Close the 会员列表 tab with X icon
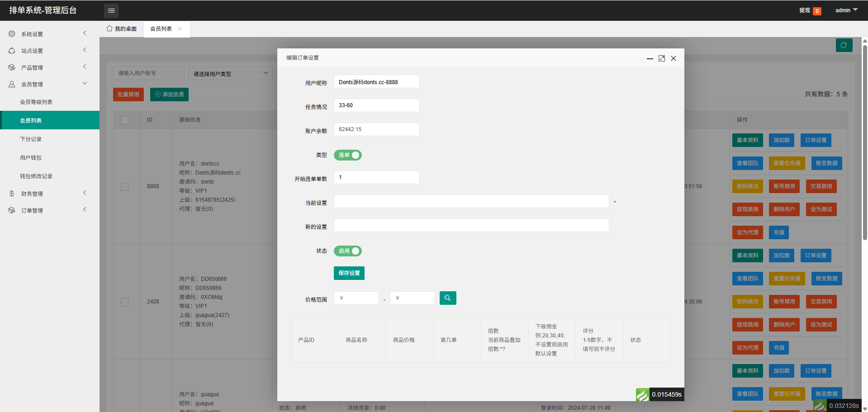 click(x=180, y=29)
